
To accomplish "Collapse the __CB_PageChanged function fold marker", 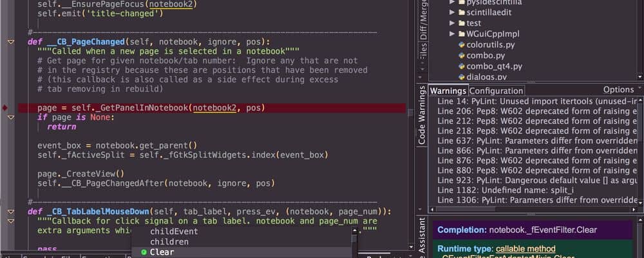I will click(10, 42).
